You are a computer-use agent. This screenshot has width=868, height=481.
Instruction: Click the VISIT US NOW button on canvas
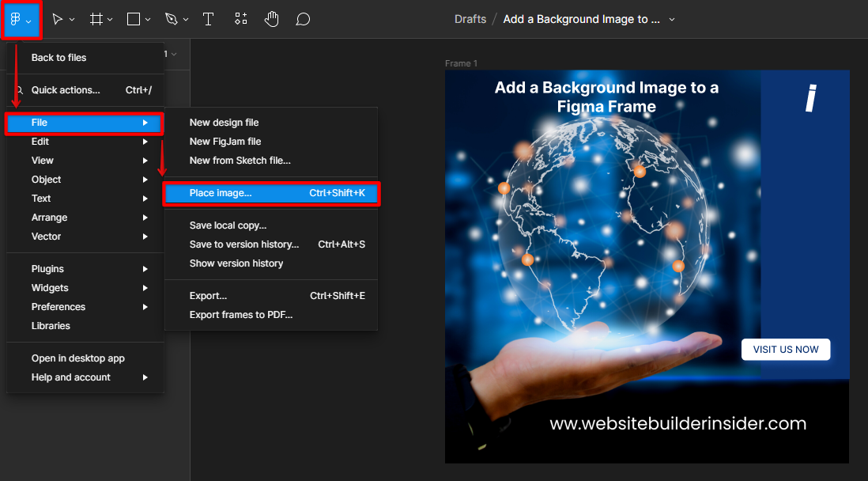tap(786, 350)
